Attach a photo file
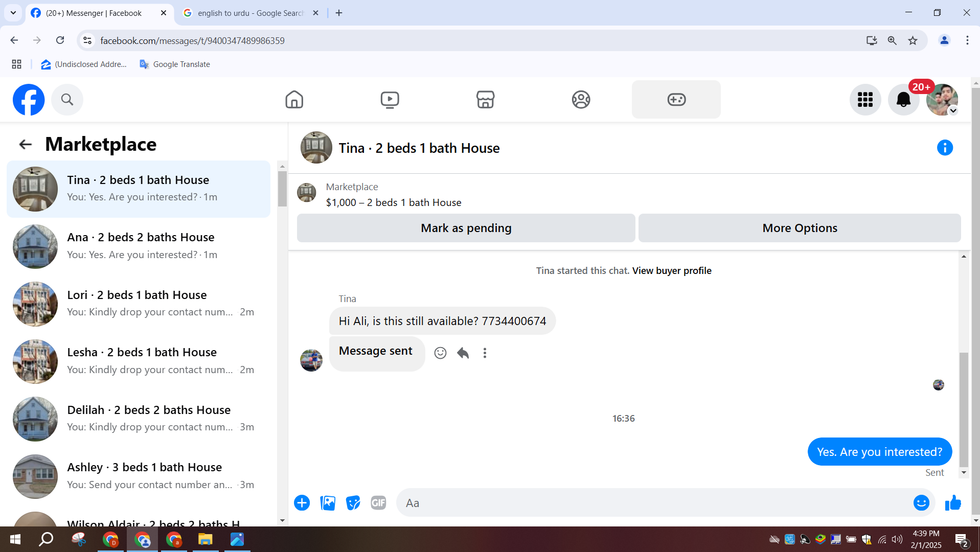 click(328, 503)
